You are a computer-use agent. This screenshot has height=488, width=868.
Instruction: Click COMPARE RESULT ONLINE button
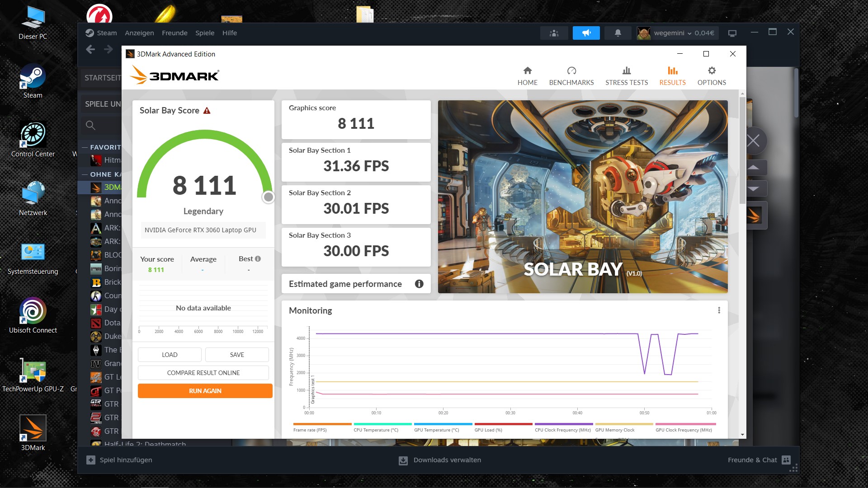(x=203, y=373)
